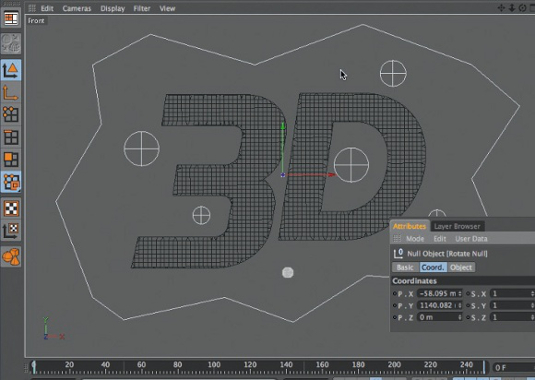Open the Filter viewport menu

142,9
